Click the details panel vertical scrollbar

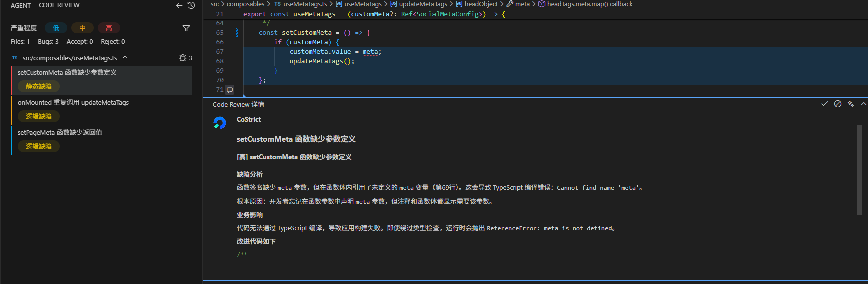pos(860,170)
